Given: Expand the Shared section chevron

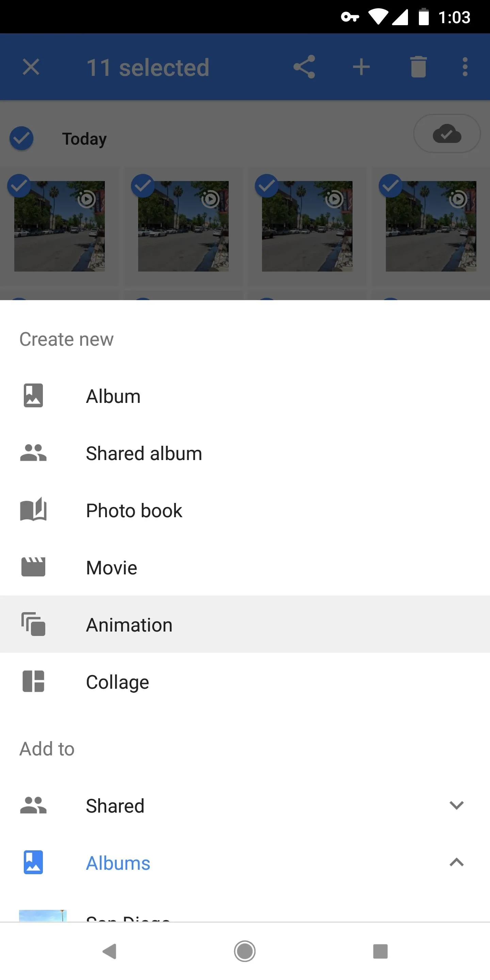Looking at the screenshot, I should tap(457, 805).
